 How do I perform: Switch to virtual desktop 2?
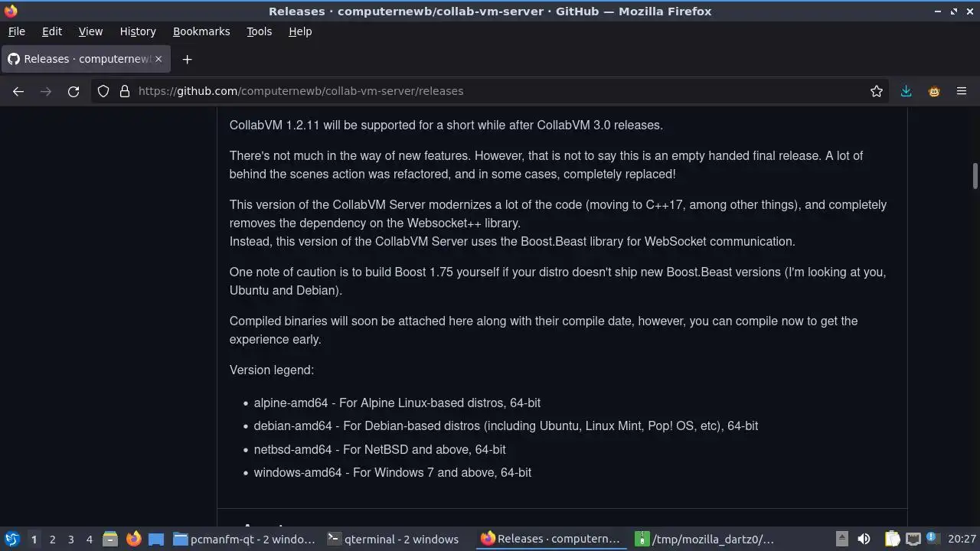tap(52, 540)
